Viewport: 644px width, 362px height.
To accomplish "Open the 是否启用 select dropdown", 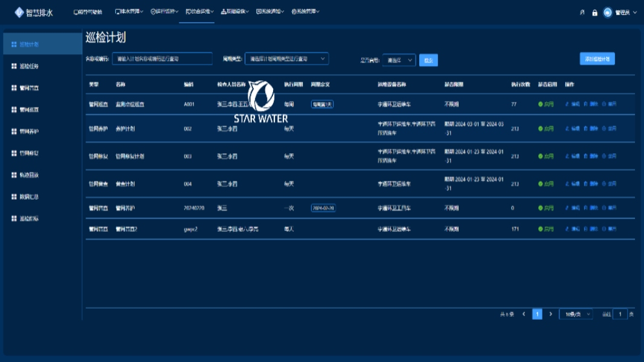I will 399,60.
